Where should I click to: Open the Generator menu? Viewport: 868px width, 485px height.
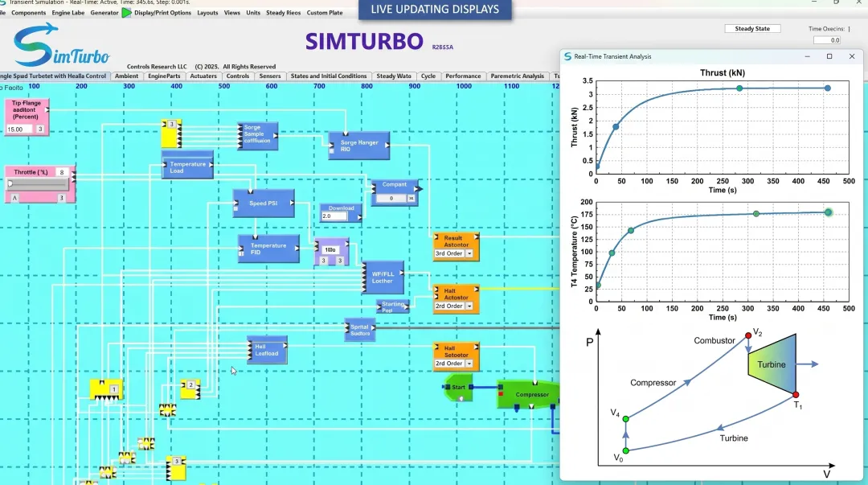click(x=104, y=13)
